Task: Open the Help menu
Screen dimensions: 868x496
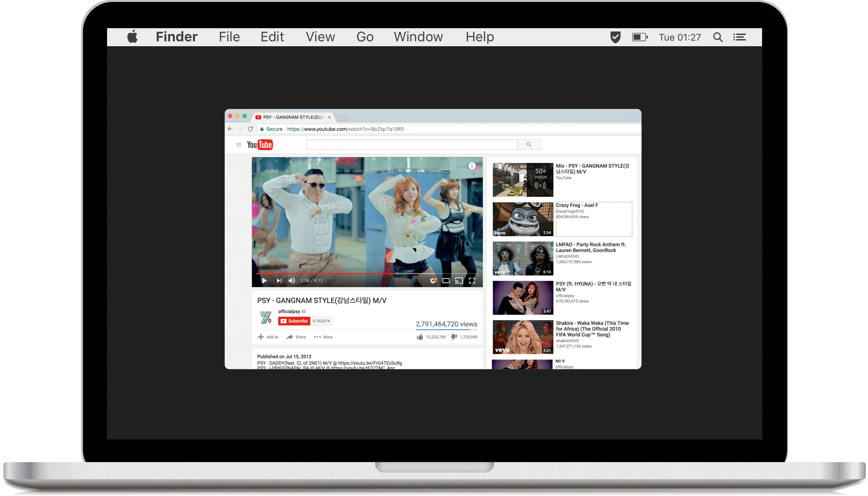Action: click(x=480, y=37)
